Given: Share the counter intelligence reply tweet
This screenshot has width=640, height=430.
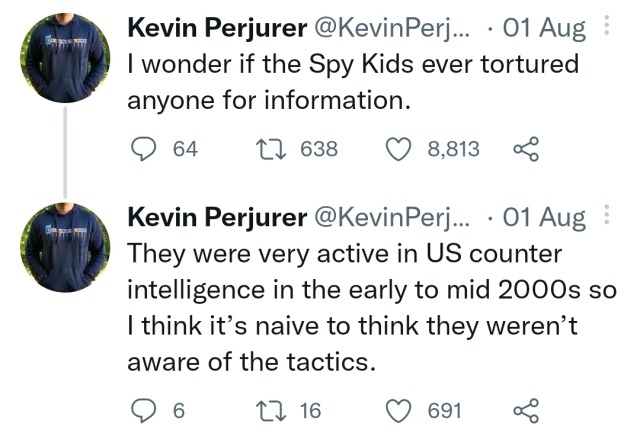Looking at the screenshot, I should (x=525, y=409).
